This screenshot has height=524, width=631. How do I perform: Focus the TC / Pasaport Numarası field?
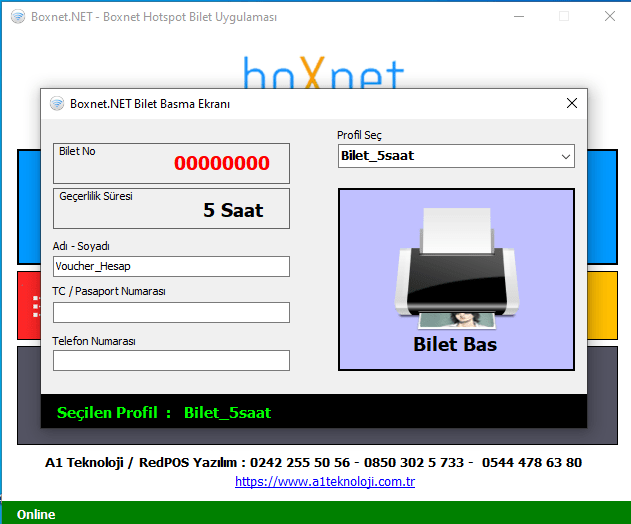pos(171,312)
